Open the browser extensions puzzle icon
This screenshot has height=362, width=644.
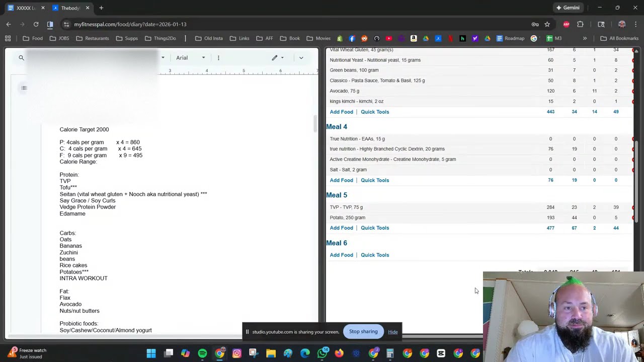[x=580, y=24]
